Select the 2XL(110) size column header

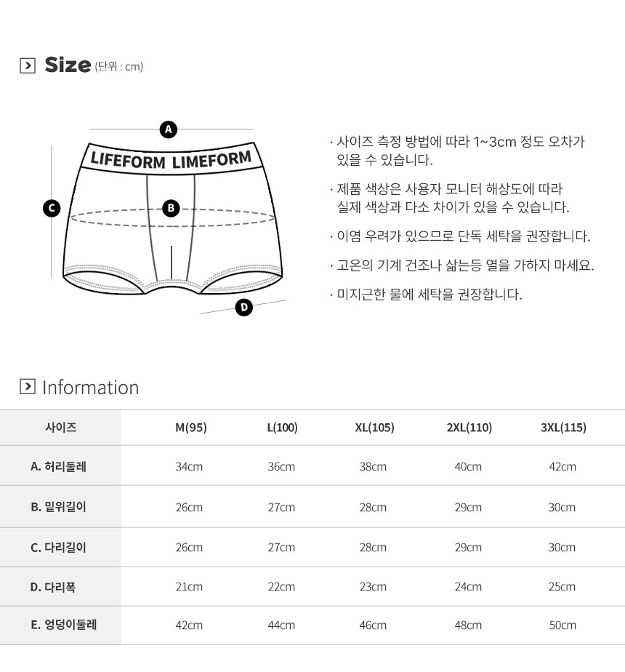pos(469,428)
